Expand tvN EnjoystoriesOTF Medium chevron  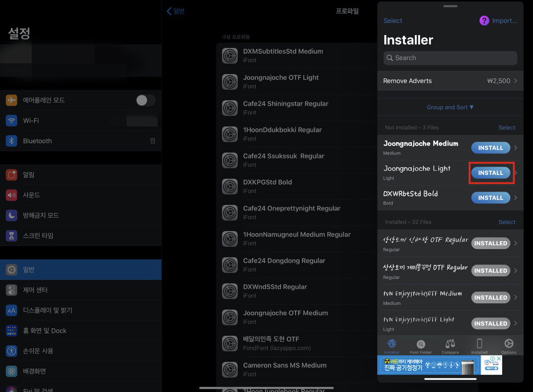tap(516, 297)
